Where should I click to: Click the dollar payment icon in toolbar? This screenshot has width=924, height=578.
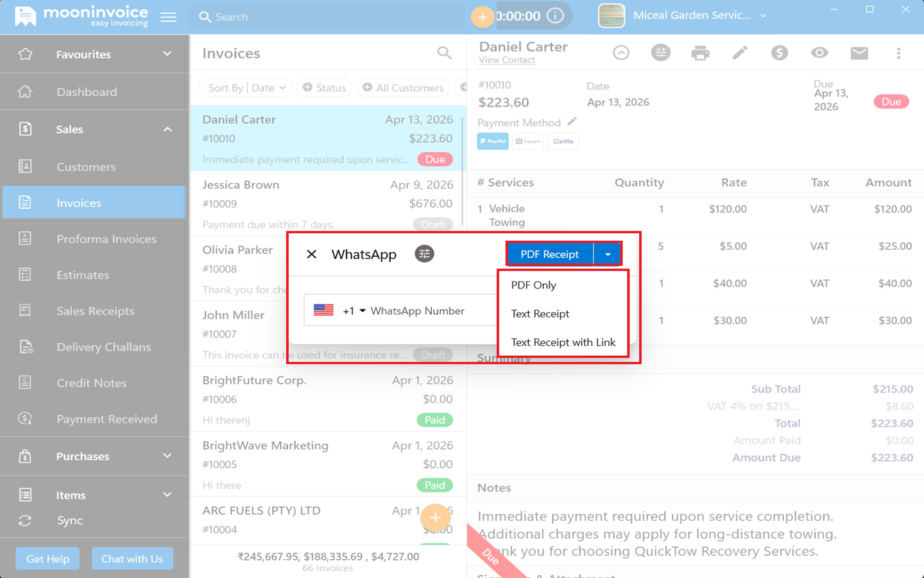coord(779,53)
